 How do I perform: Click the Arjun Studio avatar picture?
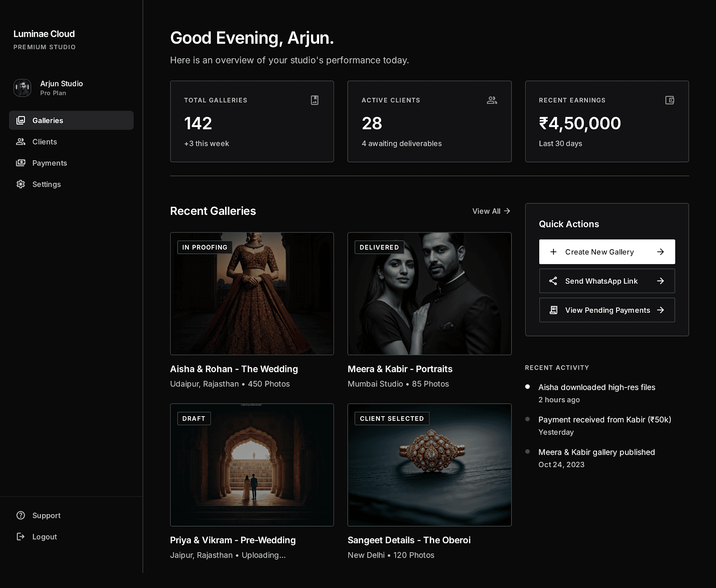tap(22, 88)
